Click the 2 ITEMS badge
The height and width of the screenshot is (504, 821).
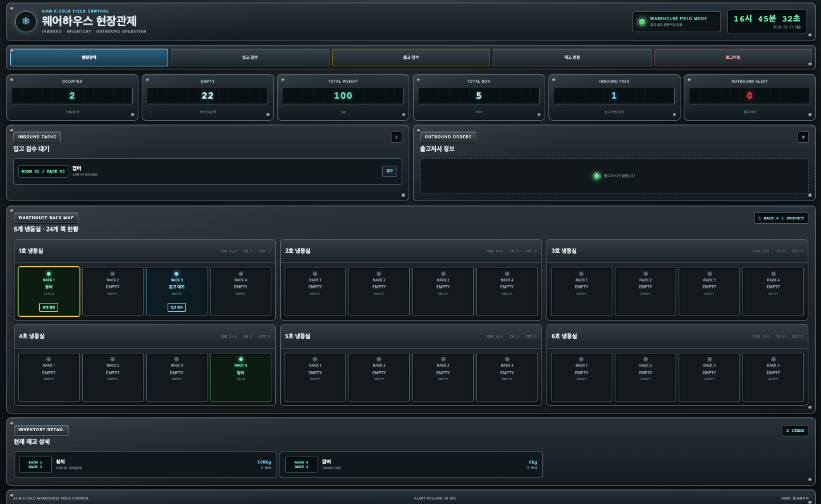[795, 431]
